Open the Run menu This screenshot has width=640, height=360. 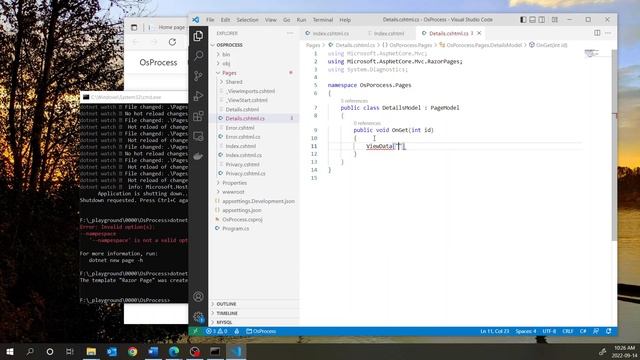(x=301, y=20)
